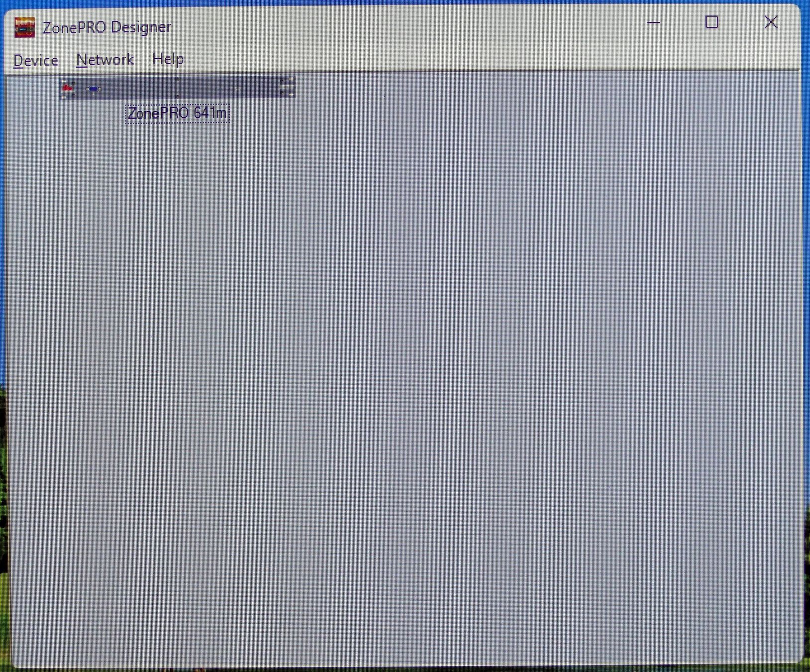Open the Help menu
Screen dimensions: 810x672
(x=168, y=59)
